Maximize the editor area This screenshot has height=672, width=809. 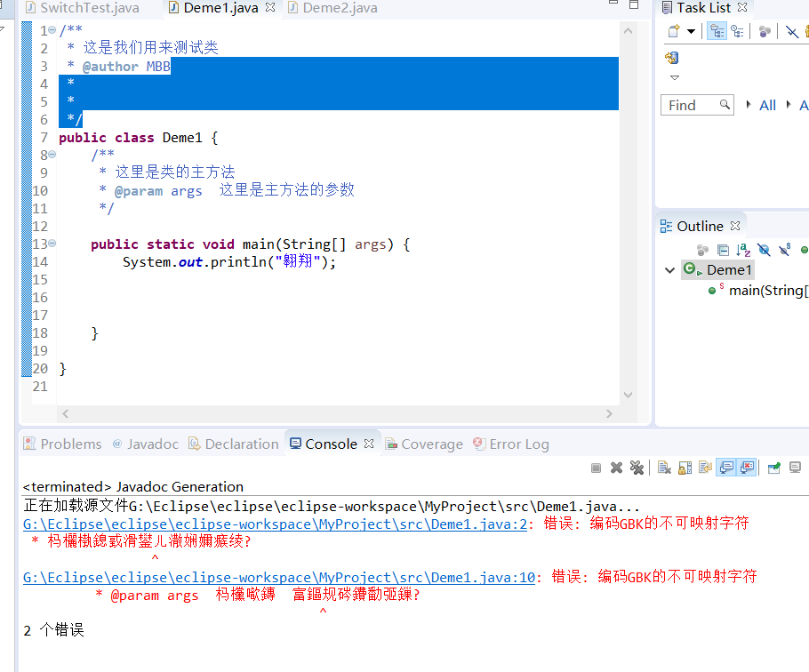(634, 4)
